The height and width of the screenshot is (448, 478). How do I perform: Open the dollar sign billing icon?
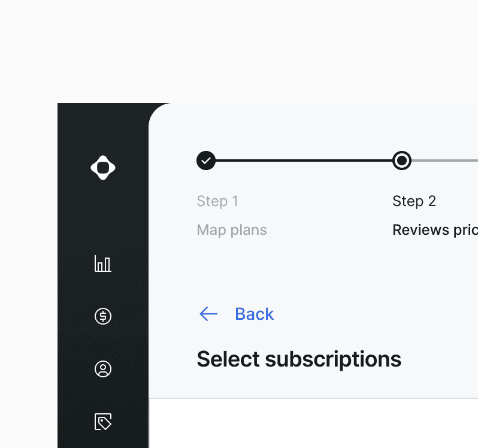pyautogui.click(x=103, y=316)
